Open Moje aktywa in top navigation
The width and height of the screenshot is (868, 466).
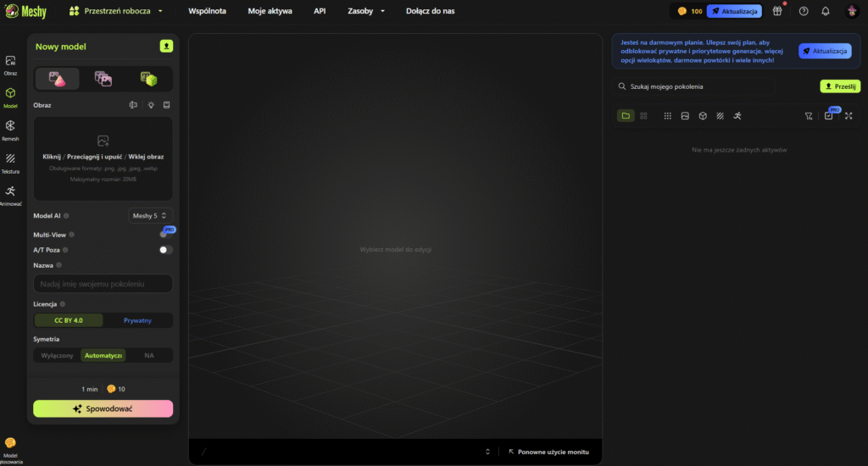[270, 11]
